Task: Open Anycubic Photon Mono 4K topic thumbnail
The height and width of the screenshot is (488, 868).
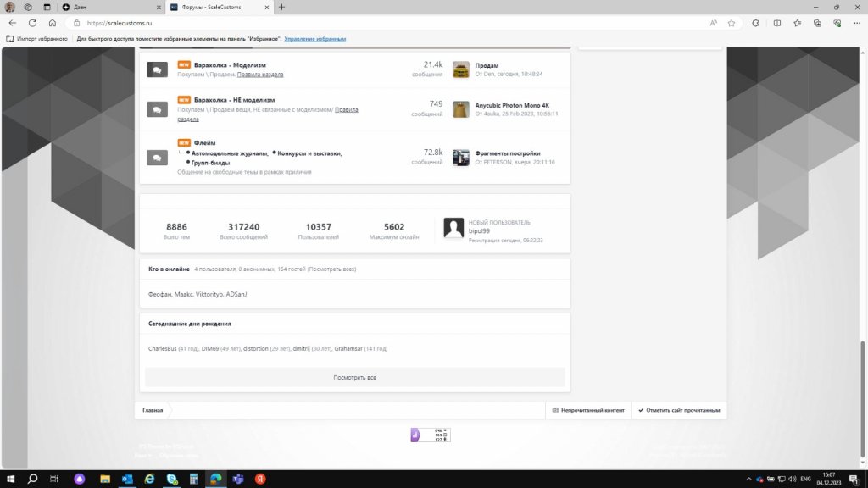Action: (x=461, y=109)
